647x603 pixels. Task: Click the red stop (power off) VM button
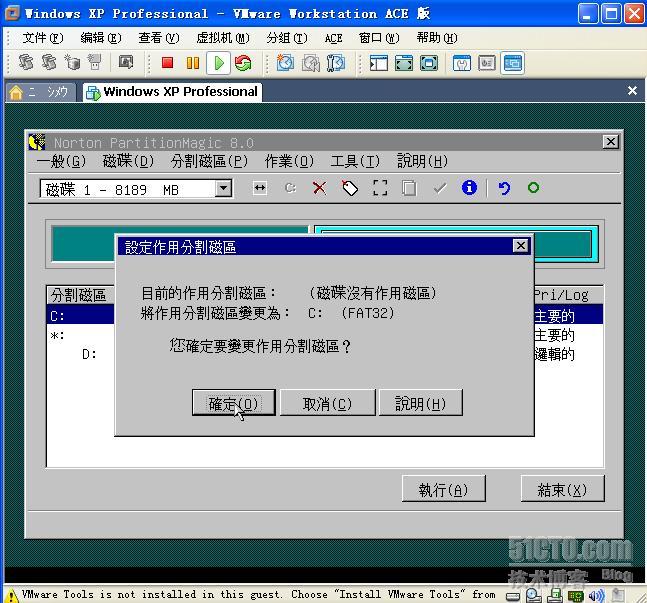(167, 63)
